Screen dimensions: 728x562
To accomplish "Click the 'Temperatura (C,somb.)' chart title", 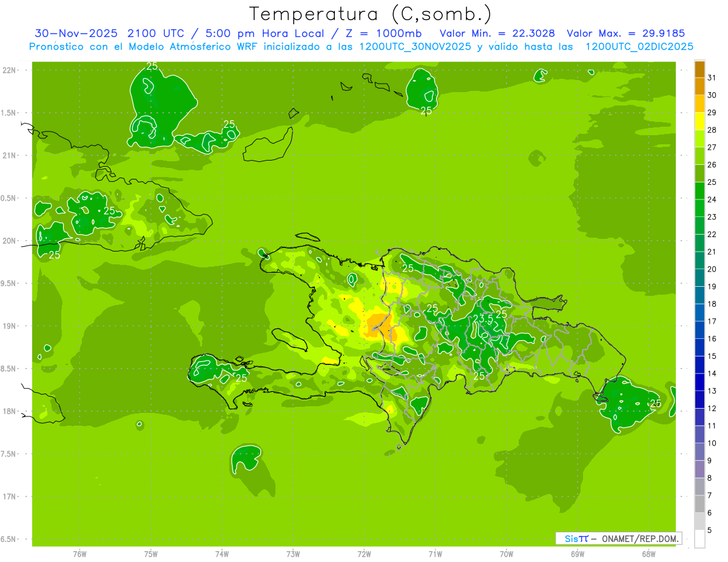I will click(371, 14).
